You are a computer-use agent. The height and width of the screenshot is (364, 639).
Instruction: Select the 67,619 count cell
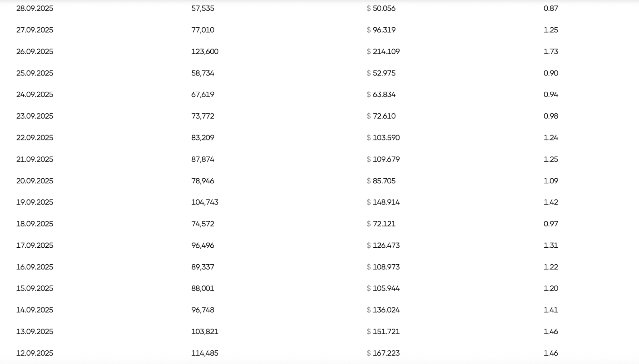pyautogui.click(x=203, y=95)
